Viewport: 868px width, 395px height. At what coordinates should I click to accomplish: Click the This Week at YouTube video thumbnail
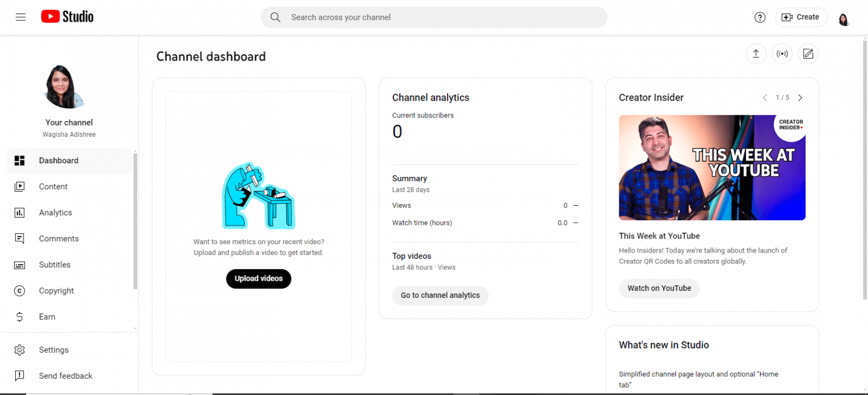click(711, 167)
